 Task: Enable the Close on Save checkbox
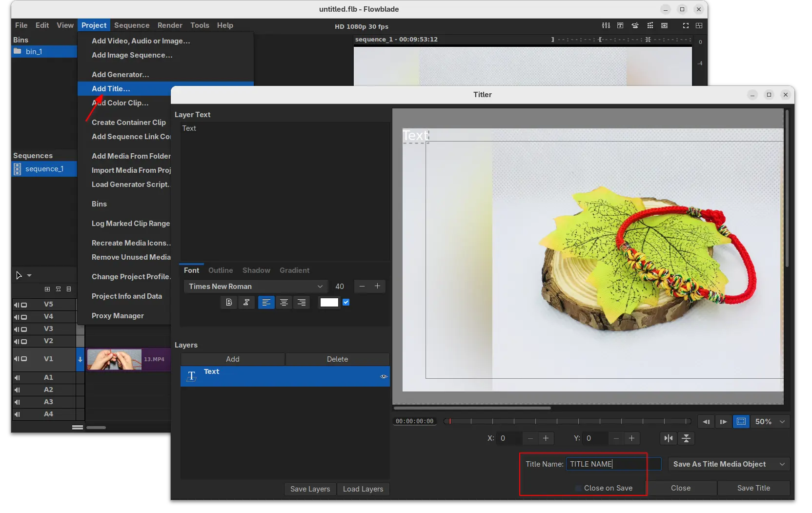click(x=578, y=488)
